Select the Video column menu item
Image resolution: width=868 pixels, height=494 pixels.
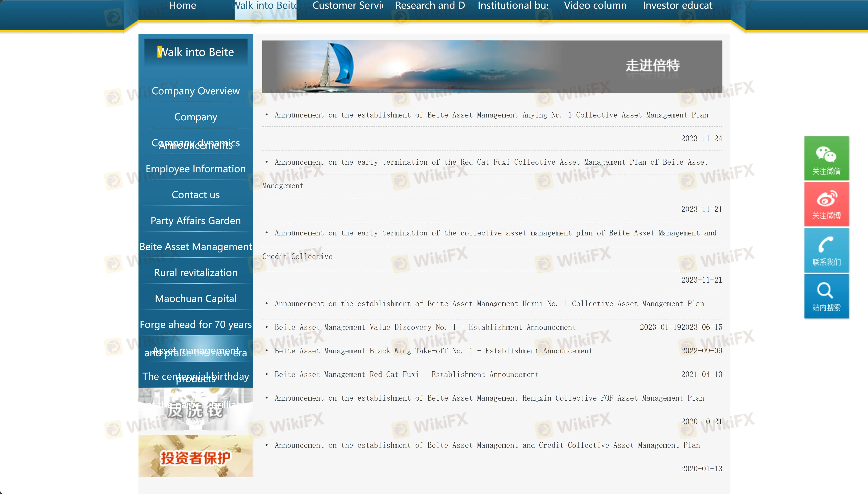pos(595,5)
